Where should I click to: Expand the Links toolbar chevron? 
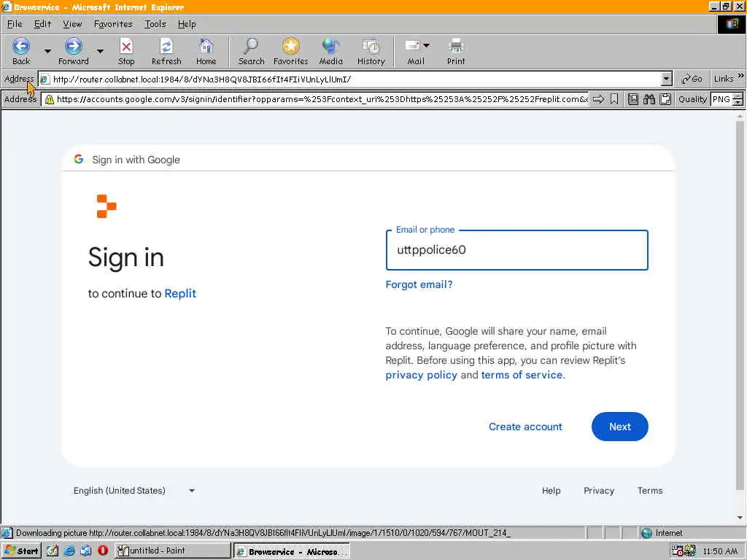[x=741, y=76]
